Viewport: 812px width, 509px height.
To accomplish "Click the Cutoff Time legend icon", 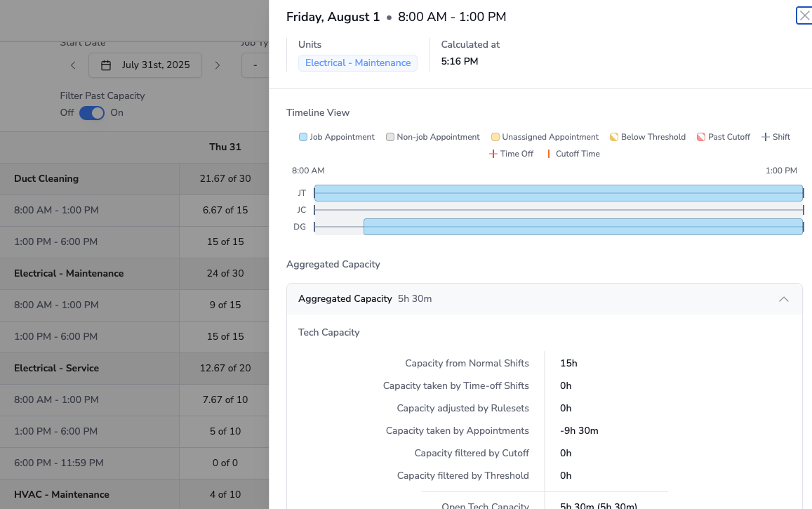I will tap(549, 154).
